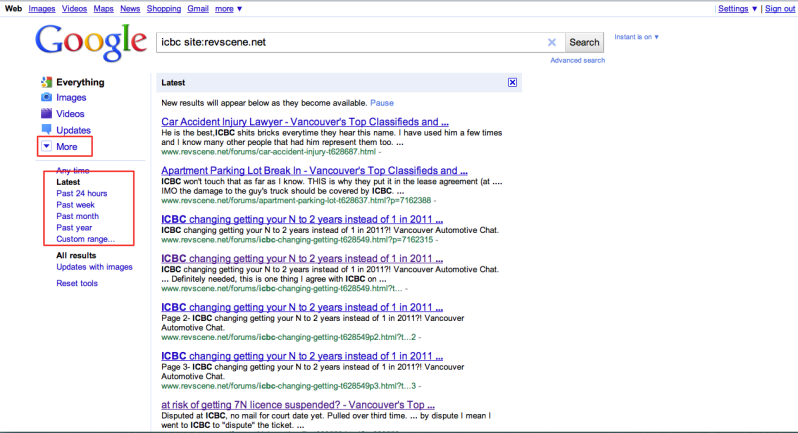The width and height of the screenshot is (798, 433).
Task: Open Videos in the top navigation bar
Action: [x=74, y=9]
